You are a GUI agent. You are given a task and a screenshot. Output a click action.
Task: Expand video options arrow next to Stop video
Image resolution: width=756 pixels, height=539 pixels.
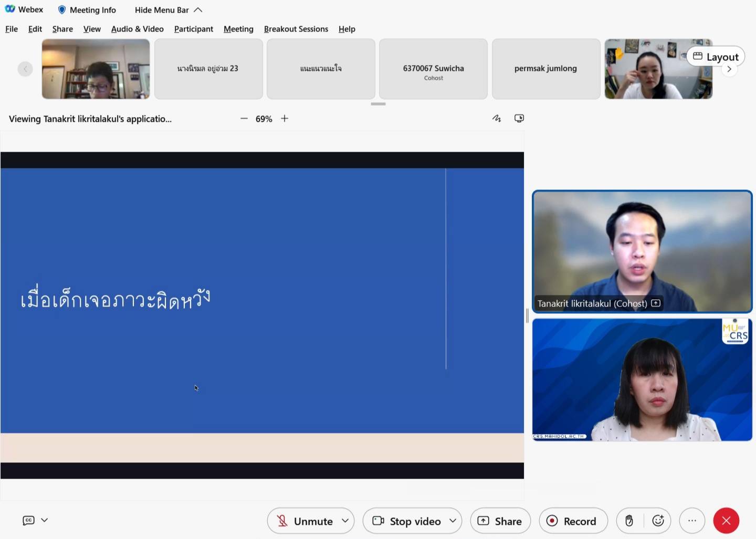(453, 521)
